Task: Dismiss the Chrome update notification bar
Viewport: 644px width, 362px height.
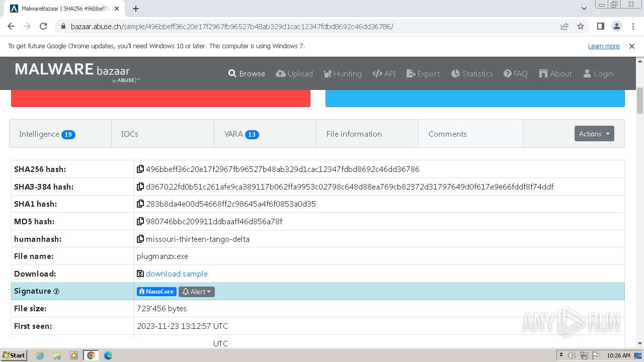Action: [x=632, y=46]
